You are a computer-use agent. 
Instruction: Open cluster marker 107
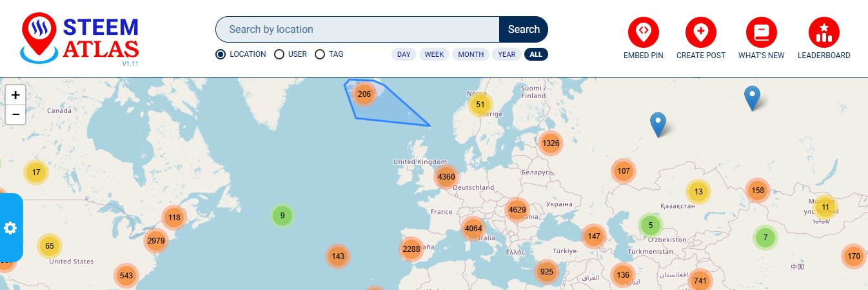coord(624,171)
